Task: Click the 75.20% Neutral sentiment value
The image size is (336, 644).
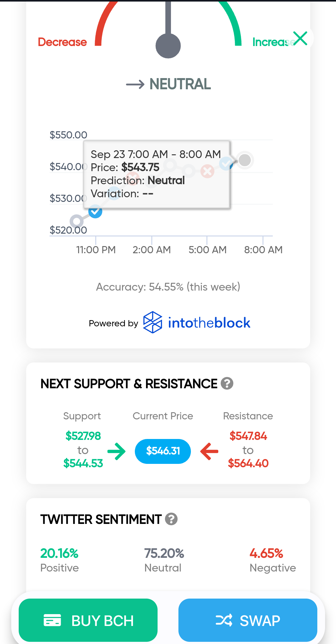Action: click(164, 553)
